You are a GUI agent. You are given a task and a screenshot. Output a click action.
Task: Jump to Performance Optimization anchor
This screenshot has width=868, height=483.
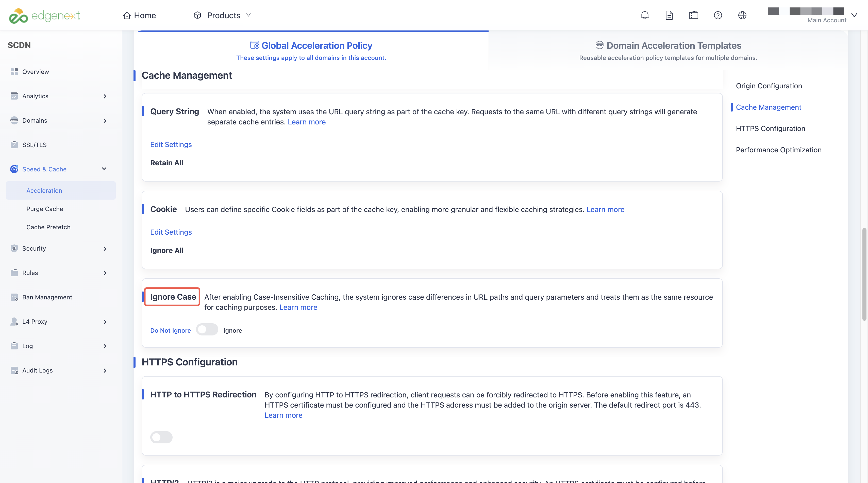[778, 150]
